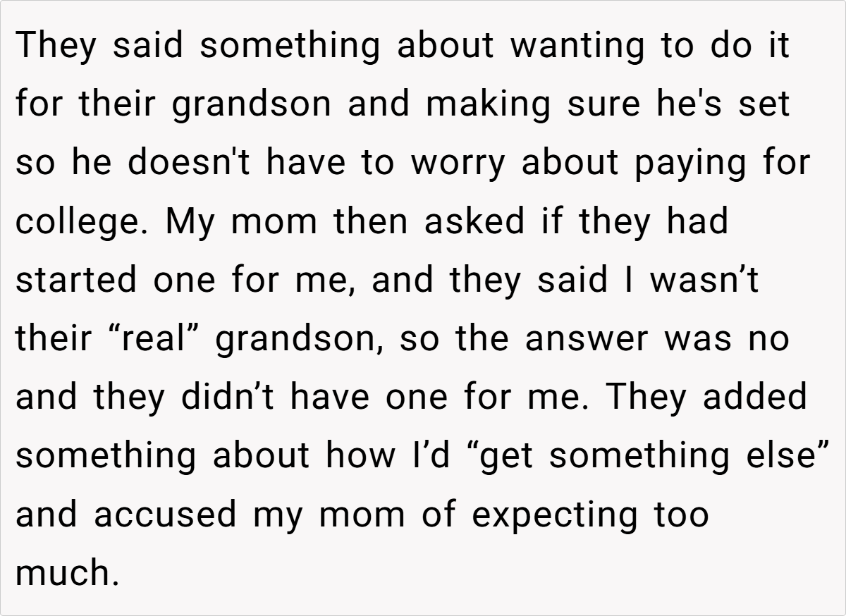The width and height of the screenshot is (846, 616).
Task: Click the final word "much."
Action: [x=64, y=572]
